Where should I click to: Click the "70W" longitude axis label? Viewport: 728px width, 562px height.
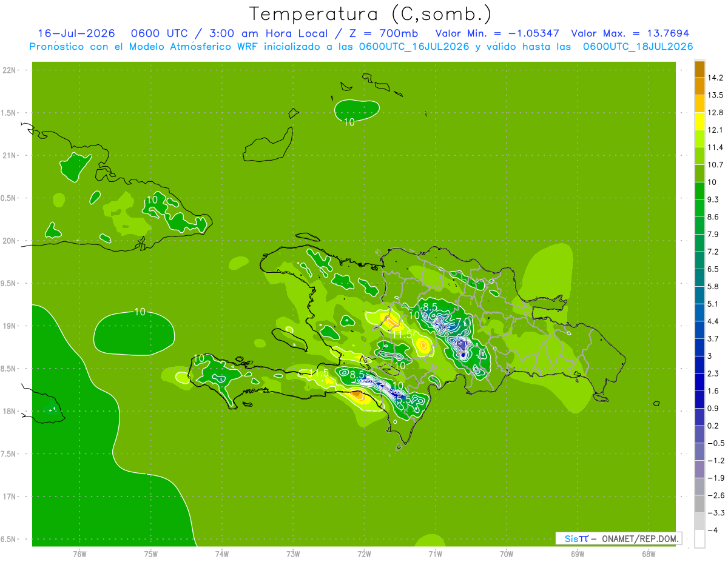[x=506, y=554]
